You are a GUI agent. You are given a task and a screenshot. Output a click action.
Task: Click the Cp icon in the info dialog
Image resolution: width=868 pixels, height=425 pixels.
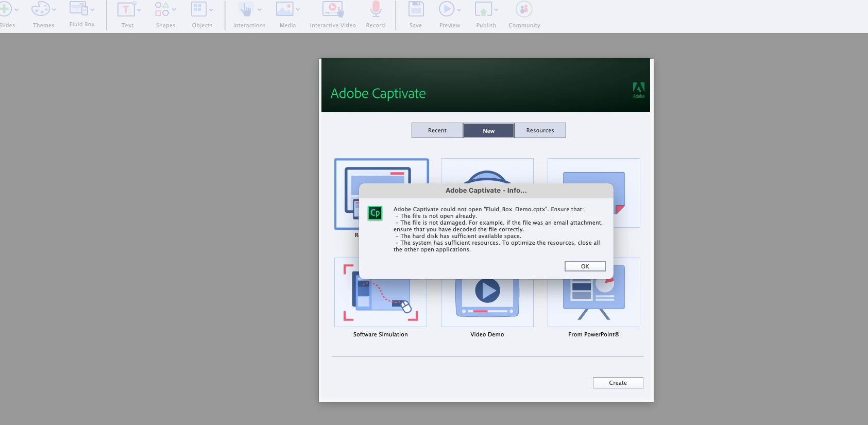375,213
